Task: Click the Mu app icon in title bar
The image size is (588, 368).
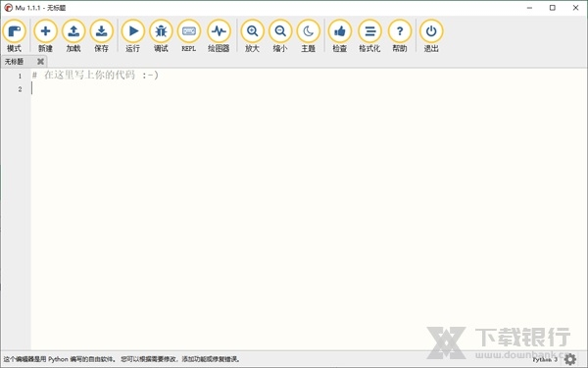Action: [x=8, y=8]
